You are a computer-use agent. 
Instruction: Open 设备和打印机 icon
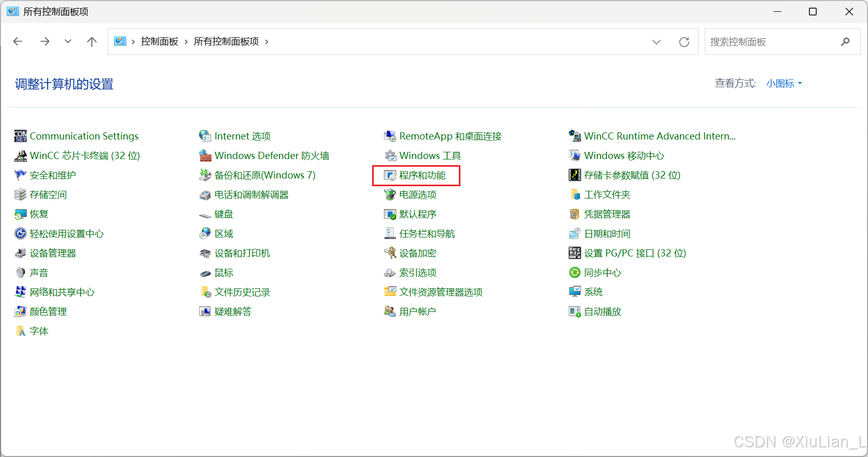click(205, 253)
